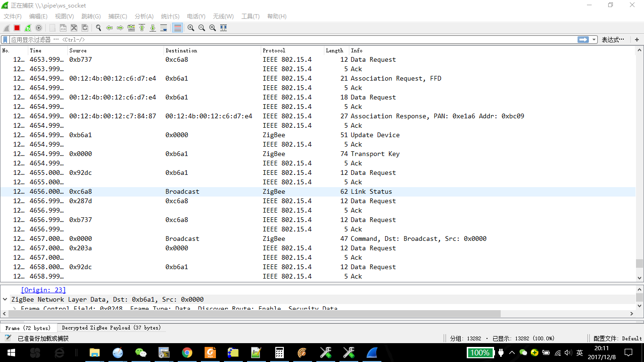The width and height of the screenshot is (644, 362).
Task: Open Google Chrome from the taskbar
Action: pos(187,353)
